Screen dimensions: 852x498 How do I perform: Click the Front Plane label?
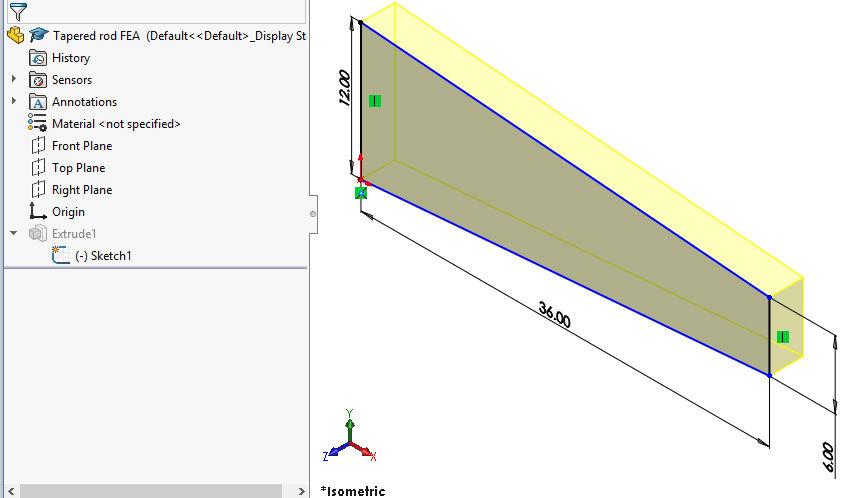[82, 146]
